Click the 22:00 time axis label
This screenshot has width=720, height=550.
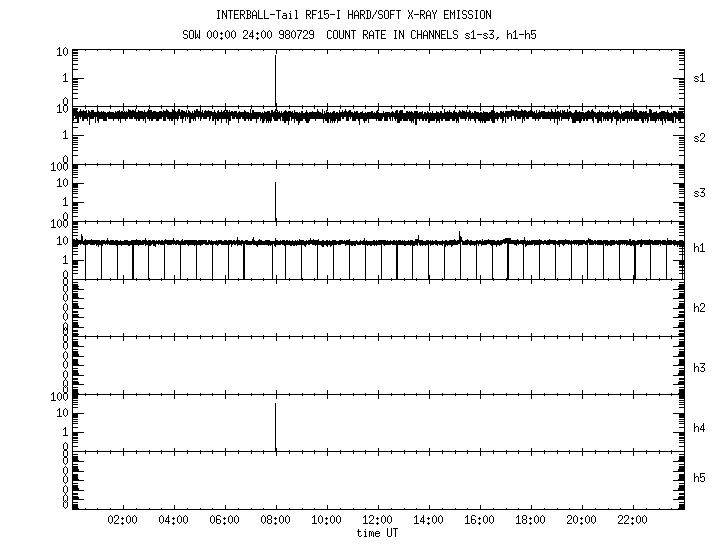[x=633, y=521]
